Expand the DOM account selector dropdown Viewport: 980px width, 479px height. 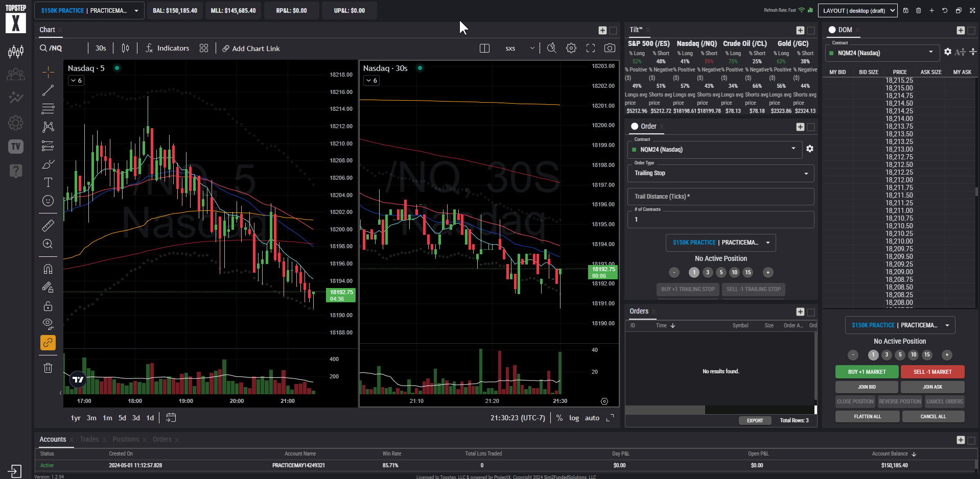(900, 325)
